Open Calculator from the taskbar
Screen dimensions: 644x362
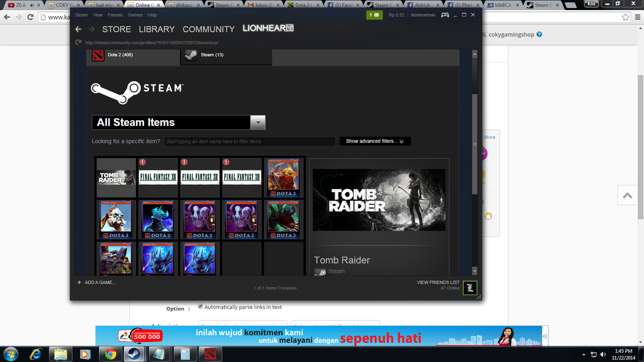coord(185,354)
